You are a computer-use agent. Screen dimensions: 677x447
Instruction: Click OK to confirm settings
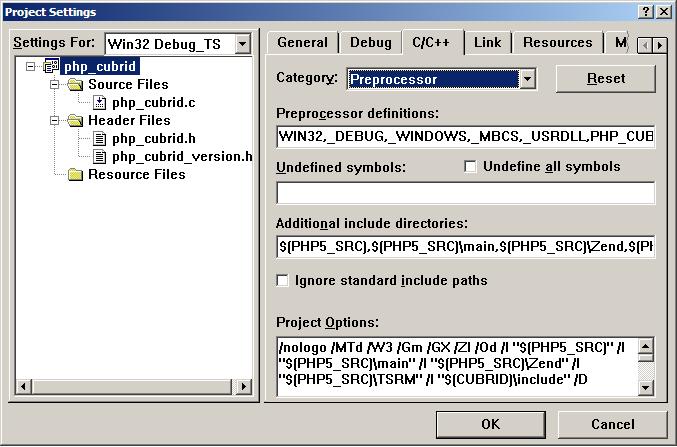tap(490, 424)
